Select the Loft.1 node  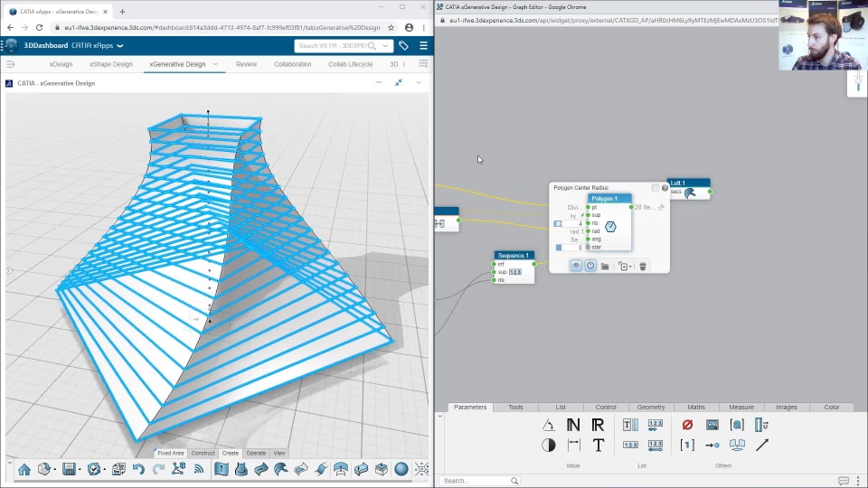(x=689, y=189)
